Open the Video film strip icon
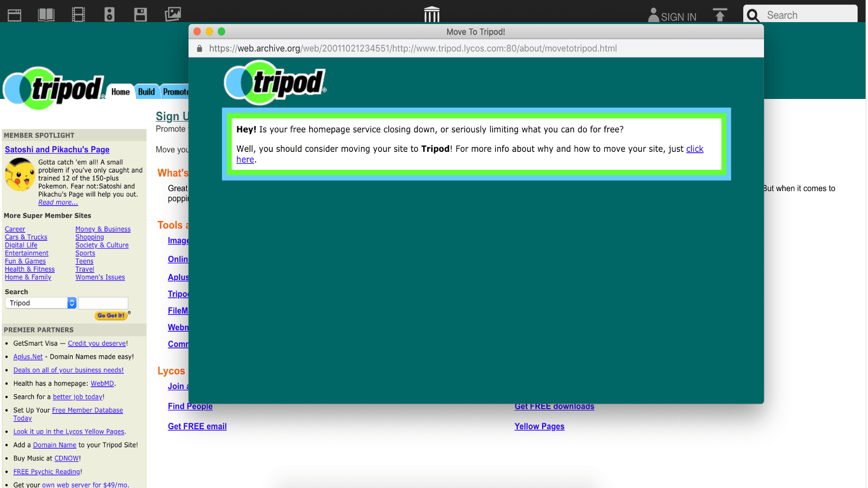Image resolution: width=868 pixels, height=488 pixels. click(78, 15)
